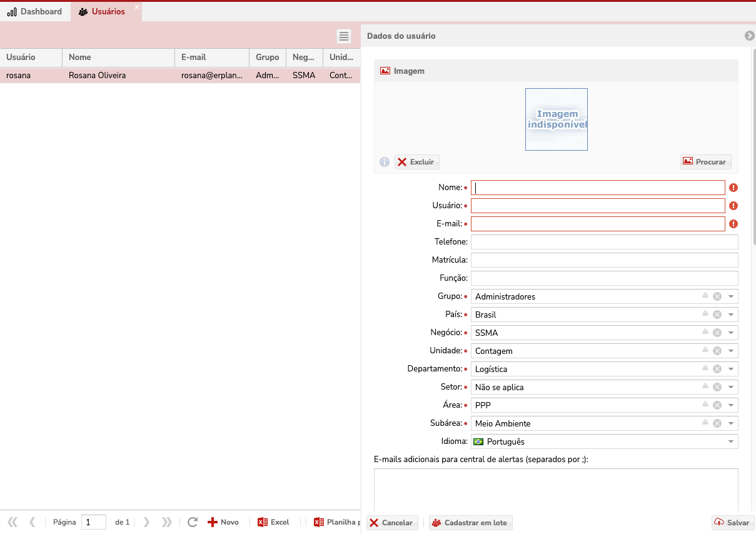
Task: Go to first page of users
Action: 13,522
